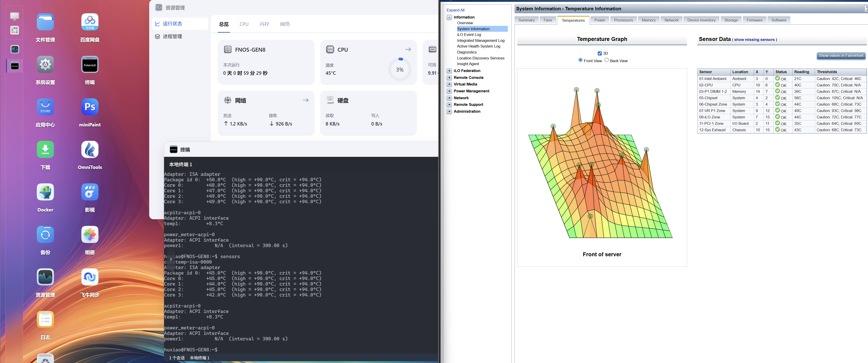
Task: Expand the iLO Federation tree node
Action: point(449,71)
